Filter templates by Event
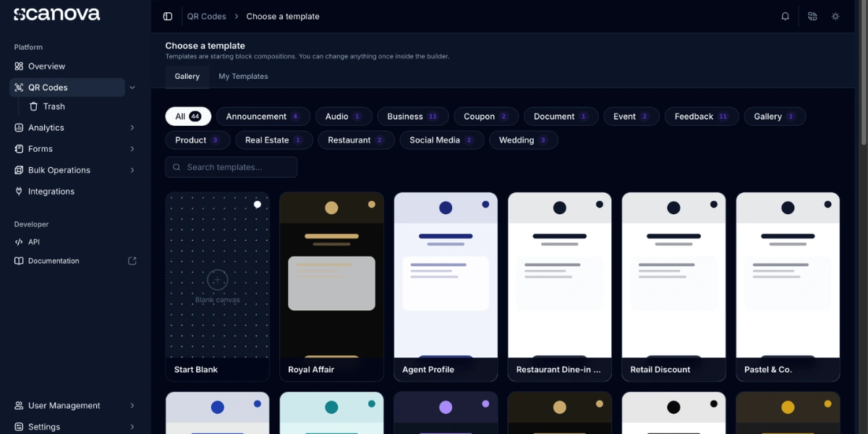The width and height of the screenshot is (868, 434). 631,116
